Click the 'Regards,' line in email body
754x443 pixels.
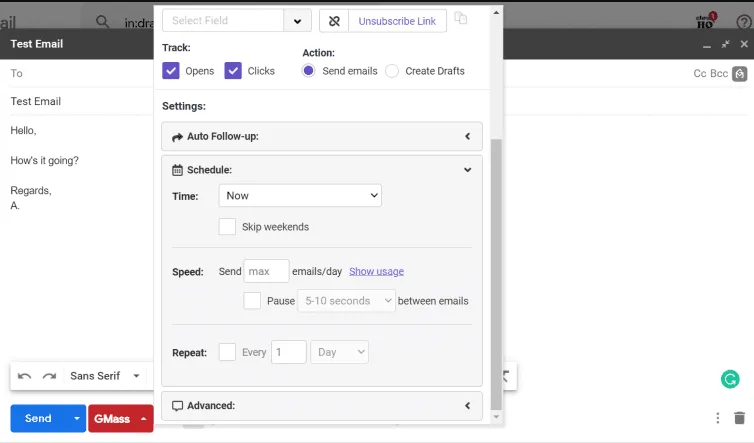tap(31, 190)
